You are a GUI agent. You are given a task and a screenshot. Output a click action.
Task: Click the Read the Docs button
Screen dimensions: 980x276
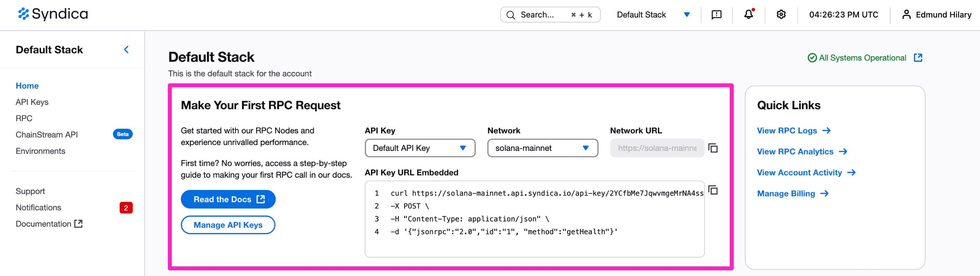point(228,199)
